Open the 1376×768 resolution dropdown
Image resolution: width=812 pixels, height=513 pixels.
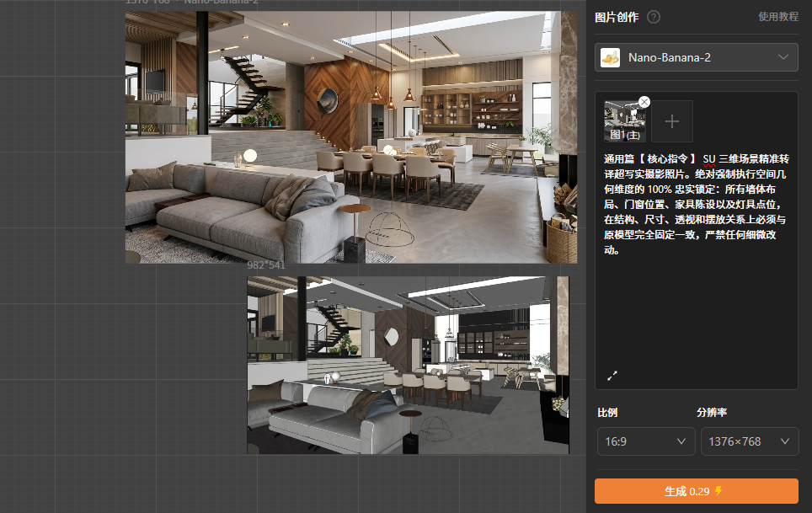pos(750,441)
